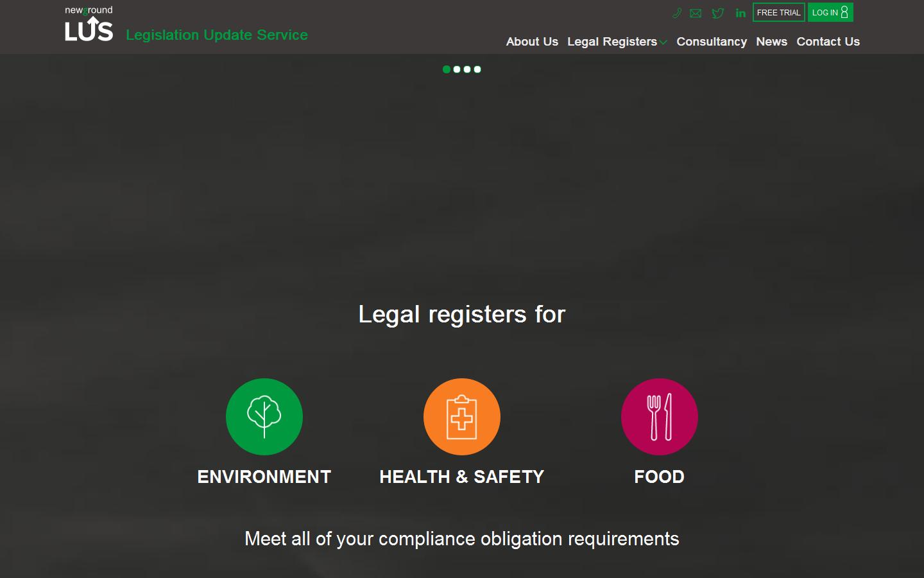Screen dimensions: 924x578
Task: Switch to the second carousel slide dot
Action: (x=457, y=69)
